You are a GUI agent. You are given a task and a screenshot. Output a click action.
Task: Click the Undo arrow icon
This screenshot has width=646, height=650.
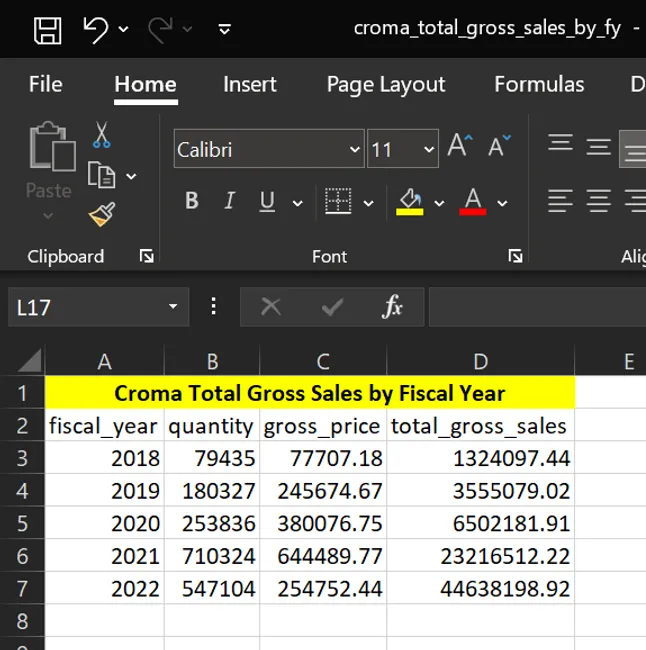click(x=96, y=29)
